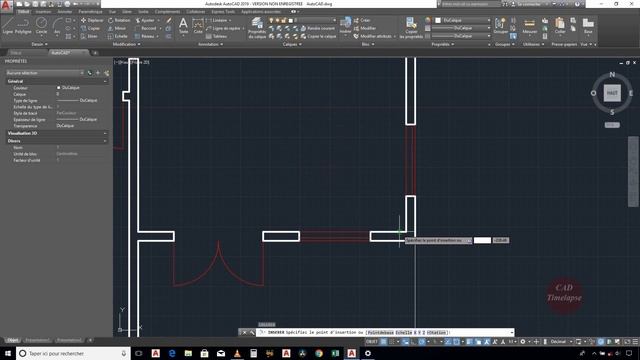
Task: Toggle workspace gear in status bar
Action: point(522,342)
